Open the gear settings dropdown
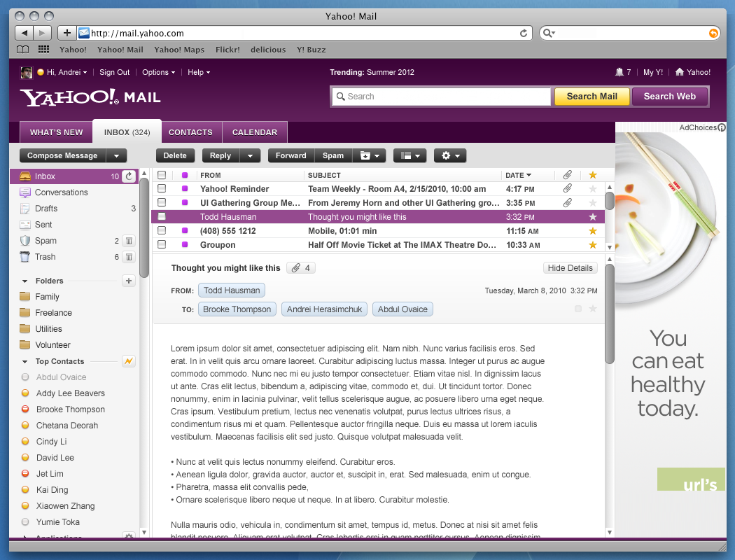The image size is (735, 560). pos(451,155)
